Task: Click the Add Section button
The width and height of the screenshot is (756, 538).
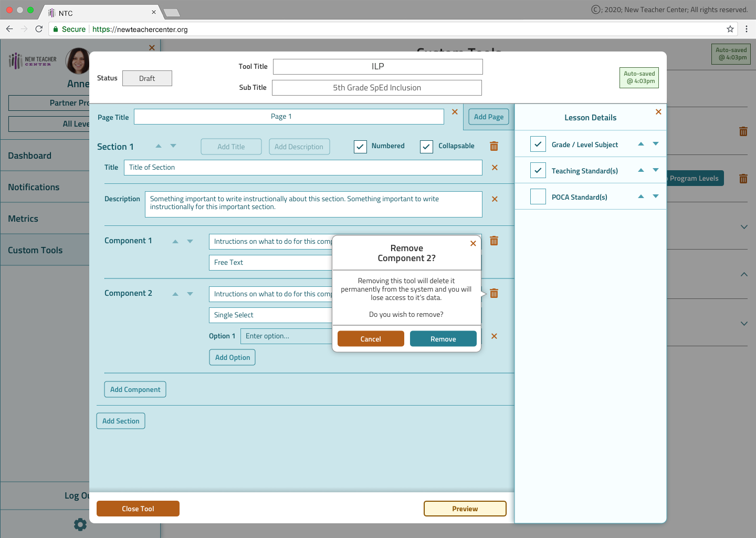Action: 121,421
